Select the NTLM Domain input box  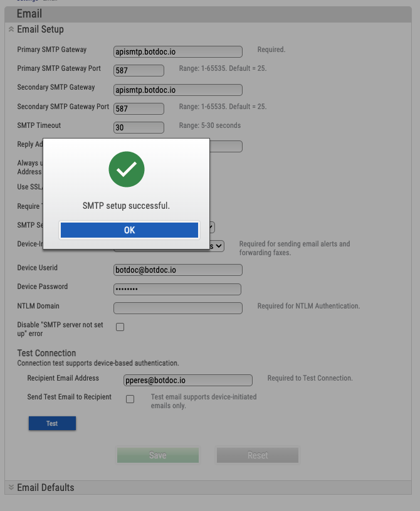(177, 308)
